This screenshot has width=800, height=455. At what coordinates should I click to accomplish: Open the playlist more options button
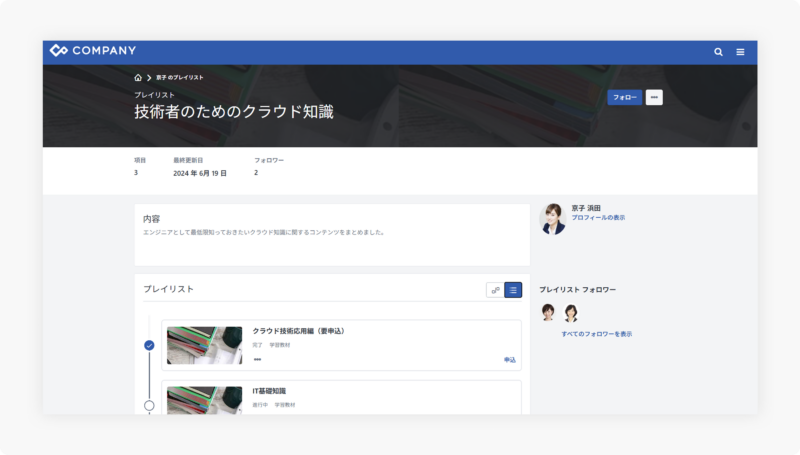pos(654,97)
